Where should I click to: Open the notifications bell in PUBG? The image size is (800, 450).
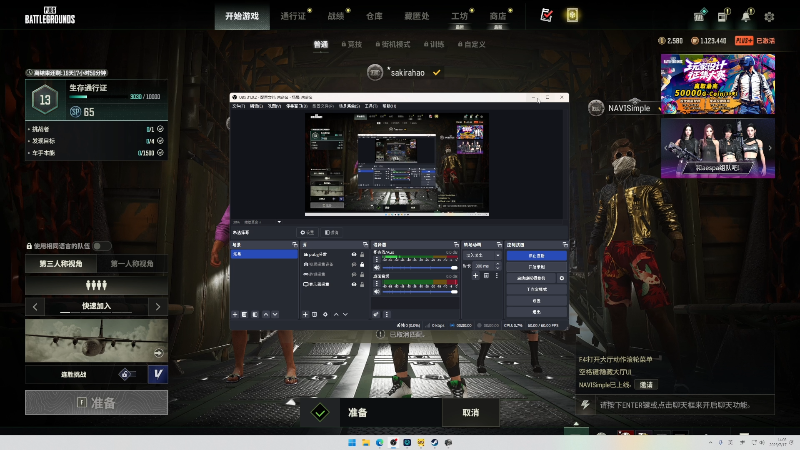coord(746,16)
